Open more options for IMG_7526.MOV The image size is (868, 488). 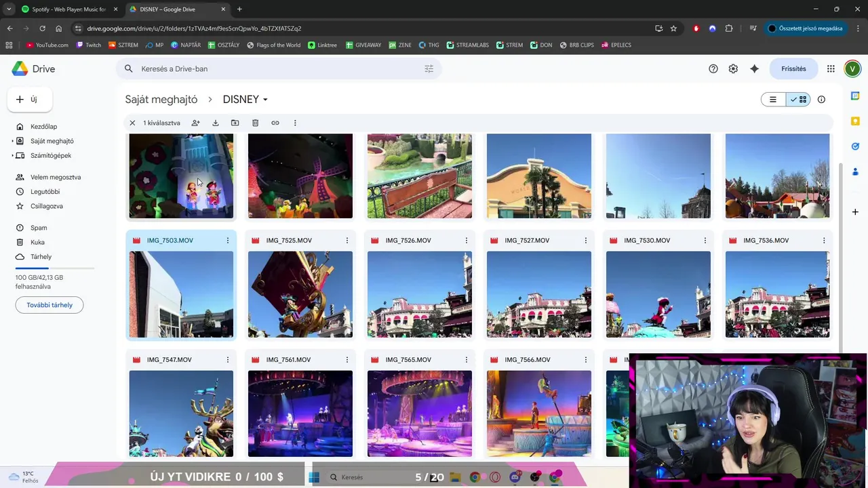466,241
